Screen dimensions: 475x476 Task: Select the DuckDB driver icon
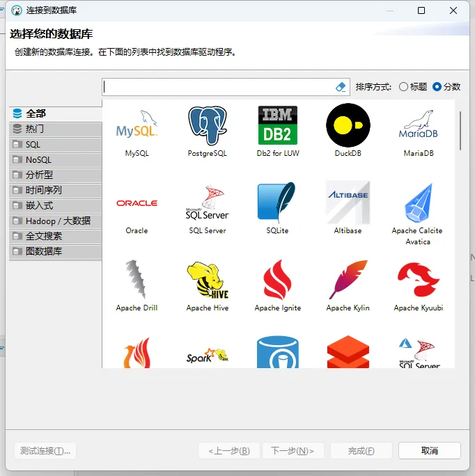(x=348, y=125)
